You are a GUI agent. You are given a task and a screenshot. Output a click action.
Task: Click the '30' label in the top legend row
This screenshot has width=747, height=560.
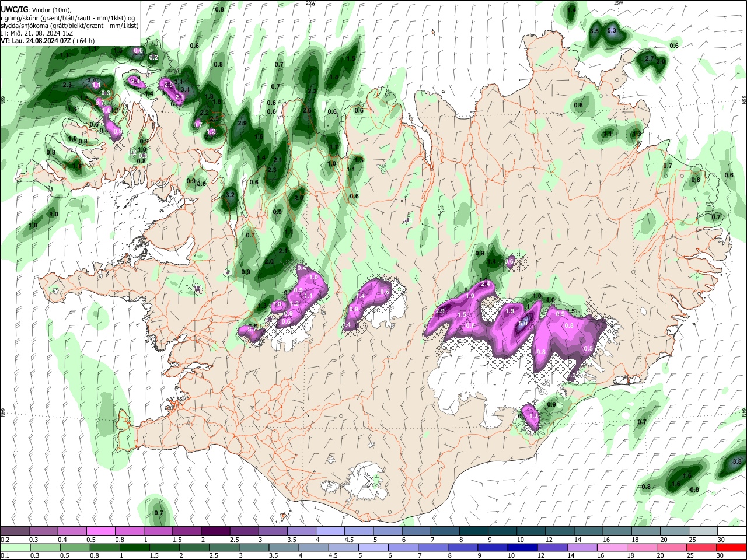(721, 540)
